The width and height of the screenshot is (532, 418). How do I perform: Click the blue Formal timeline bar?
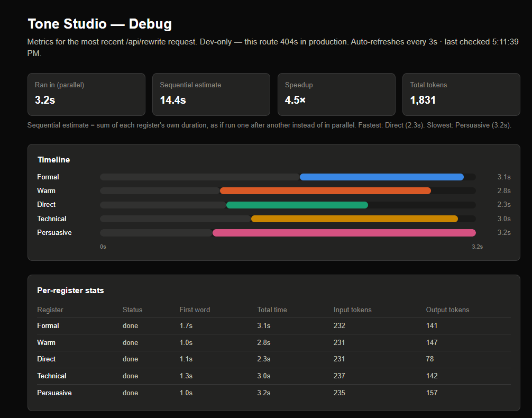click(382, 177)
